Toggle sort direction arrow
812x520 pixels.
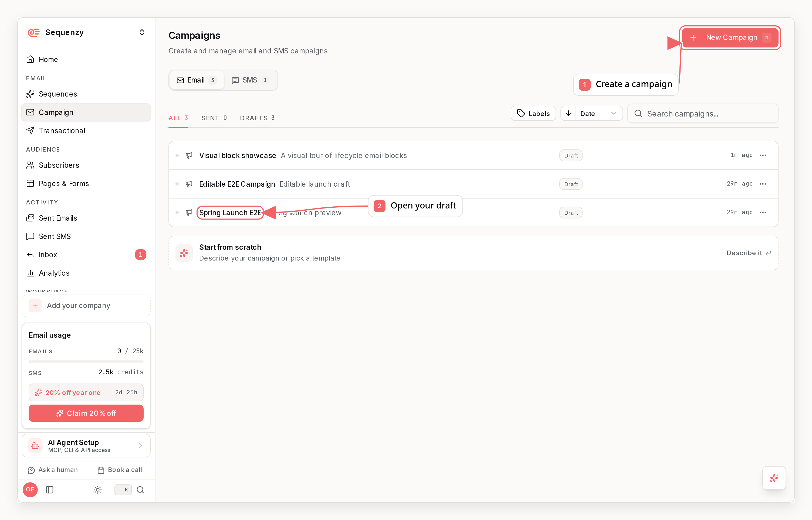[x=568, y=114]
